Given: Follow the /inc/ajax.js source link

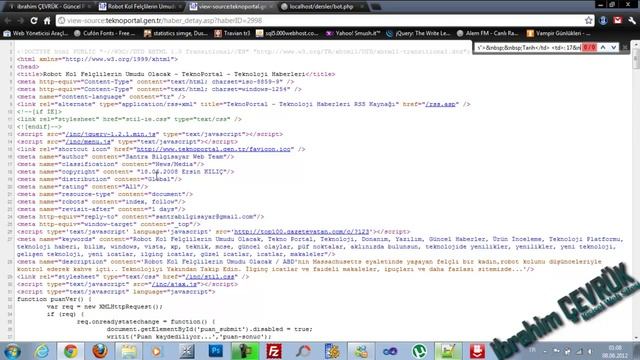Looking at the screenshot, I should pos(174,284).
